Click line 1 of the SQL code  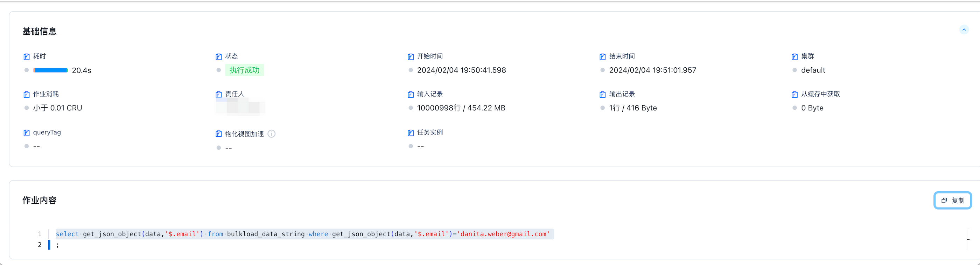(x=302, y=234)
